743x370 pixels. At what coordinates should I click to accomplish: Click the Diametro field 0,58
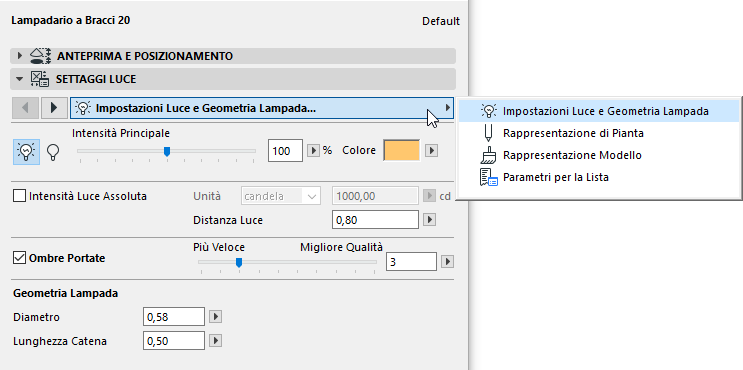pyautogui.click(x=174, y=317)
